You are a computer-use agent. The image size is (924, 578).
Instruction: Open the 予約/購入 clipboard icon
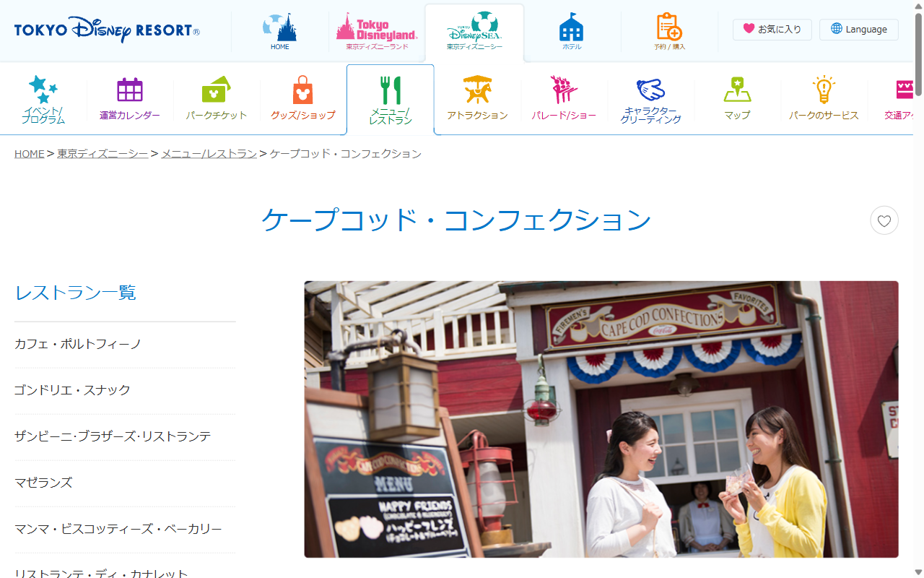click(x=669, y=31)
